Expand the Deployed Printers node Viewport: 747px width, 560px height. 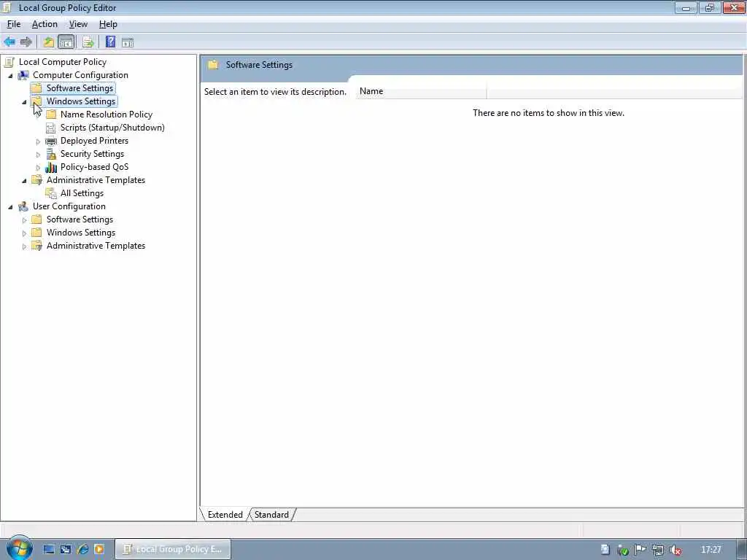point(38,141)
